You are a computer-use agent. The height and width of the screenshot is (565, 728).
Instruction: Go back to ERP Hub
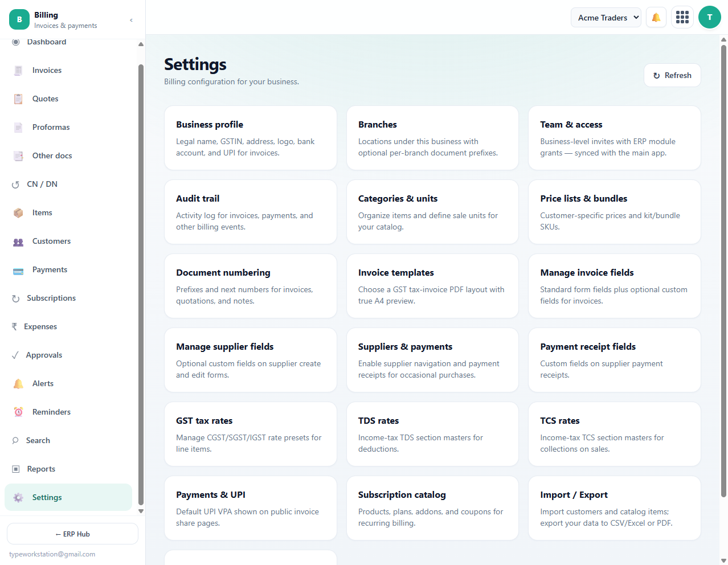72,534
